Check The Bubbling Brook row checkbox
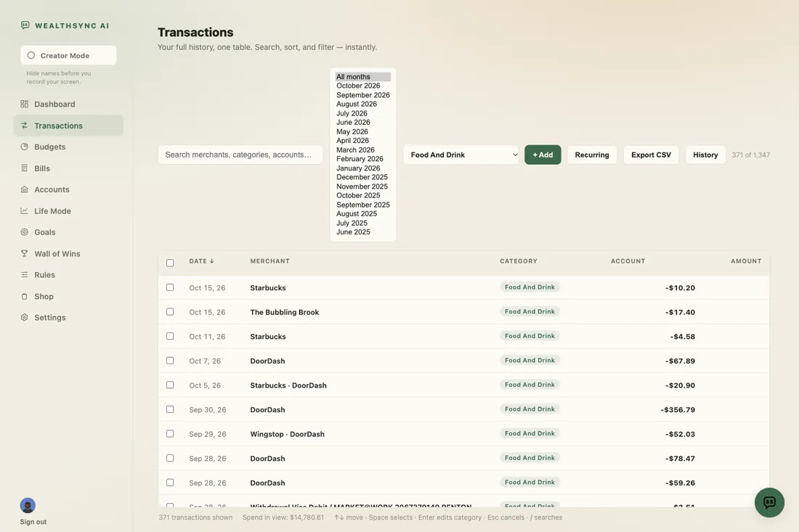799x532 pixels. pos(170,311)
